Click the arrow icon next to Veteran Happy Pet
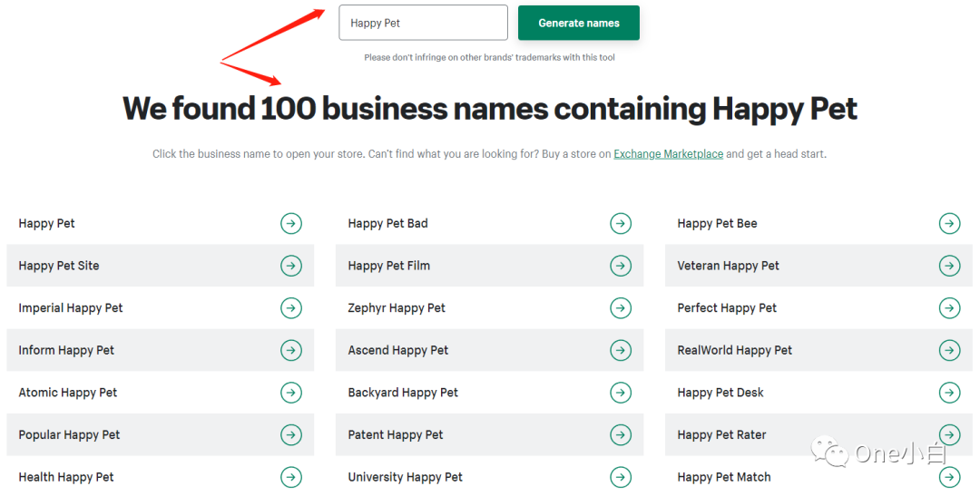This screenshot has height=496, width=980. pos(949,266)
